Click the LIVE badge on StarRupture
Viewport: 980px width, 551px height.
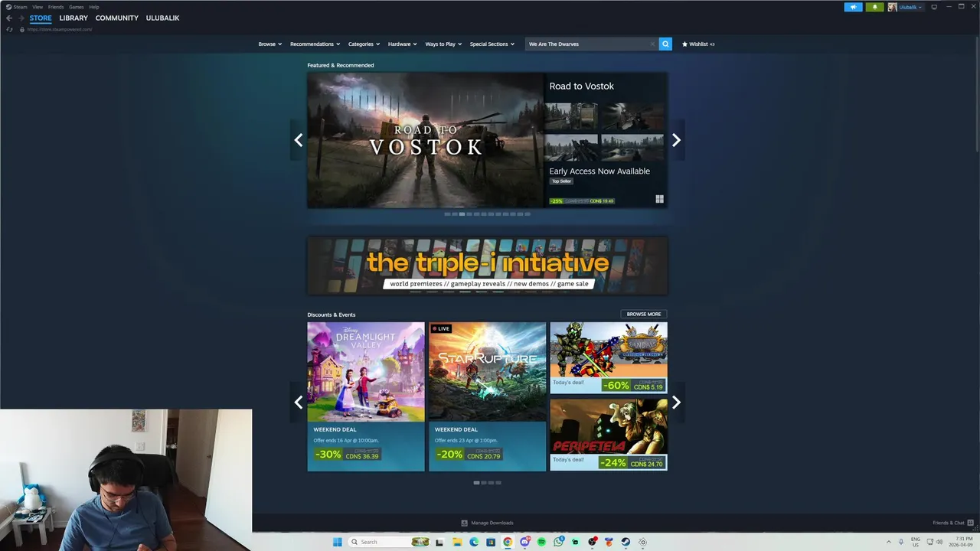pos(441,328)
